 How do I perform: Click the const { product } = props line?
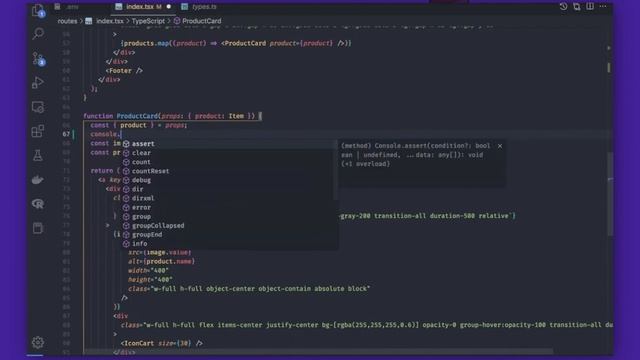pos(139,125)
